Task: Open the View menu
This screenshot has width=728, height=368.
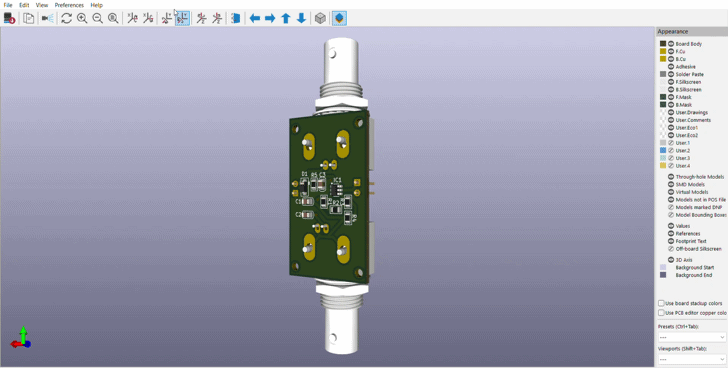Action: click(42, 5)
